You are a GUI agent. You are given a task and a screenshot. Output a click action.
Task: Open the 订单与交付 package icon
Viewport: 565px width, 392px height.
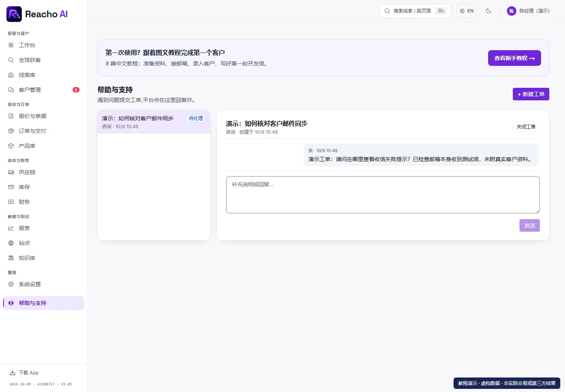(11, 131)
